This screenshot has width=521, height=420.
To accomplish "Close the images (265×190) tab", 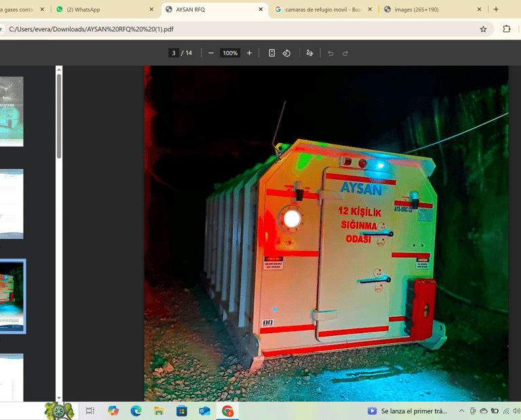I will 479,9.
